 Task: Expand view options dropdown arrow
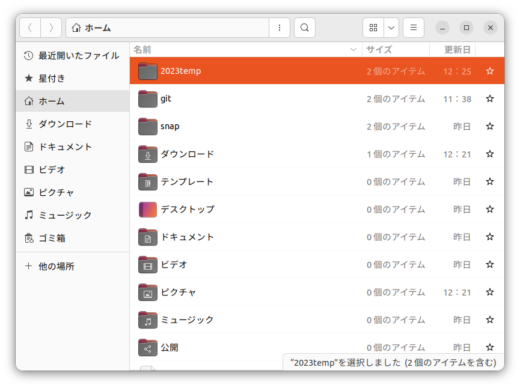[x=391, y=28]
